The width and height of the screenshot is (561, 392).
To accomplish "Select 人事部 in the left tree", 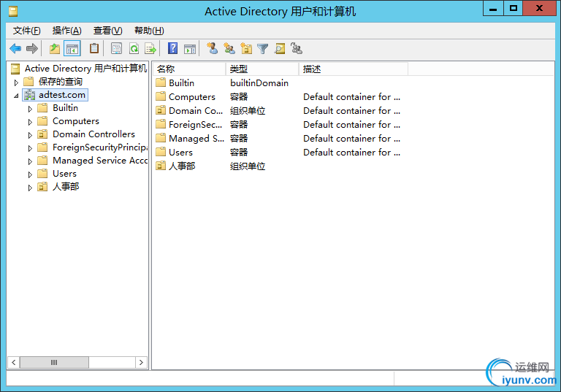I will (66, 186).
